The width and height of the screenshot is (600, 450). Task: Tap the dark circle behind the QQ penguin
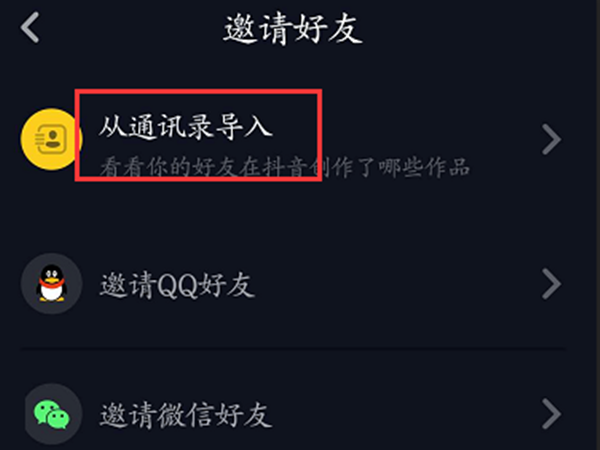[x=51, y=284]
